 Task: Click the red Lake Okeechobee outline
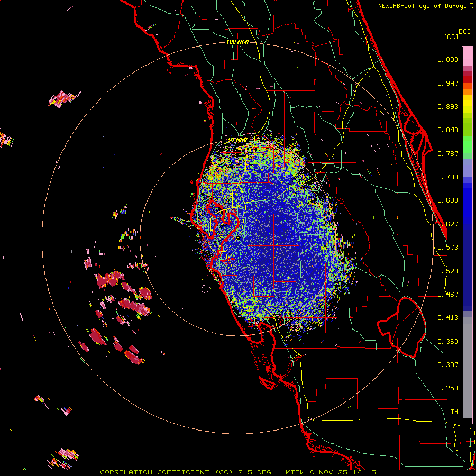tap(401, 327)
